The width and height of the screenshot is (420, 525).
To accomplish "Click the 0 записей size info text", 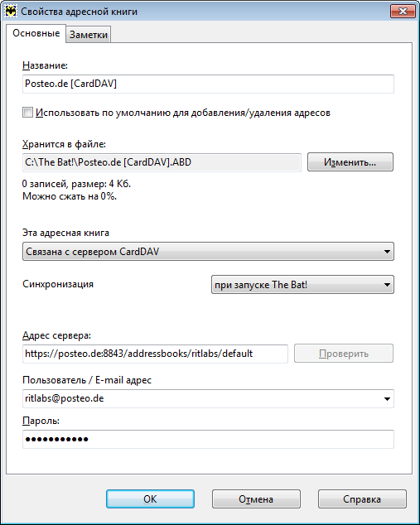I will pyautogui.click(x=77, y=184).
